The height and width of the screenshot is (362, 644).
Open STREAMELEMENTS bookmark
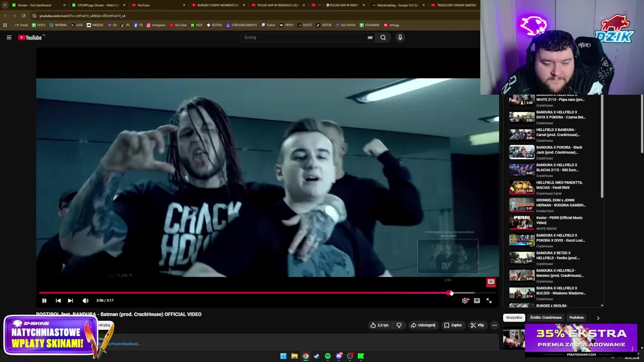pos(242,25)
